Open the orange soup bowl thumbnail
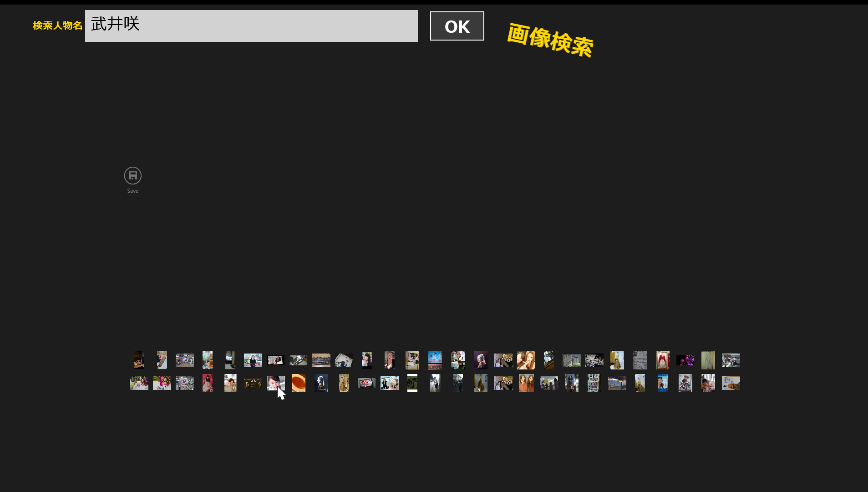 point(299,383)
